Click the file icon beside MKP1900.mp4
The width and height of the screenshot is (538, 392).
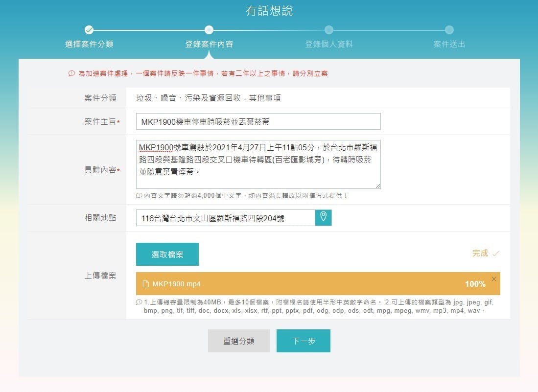point(145,284)
